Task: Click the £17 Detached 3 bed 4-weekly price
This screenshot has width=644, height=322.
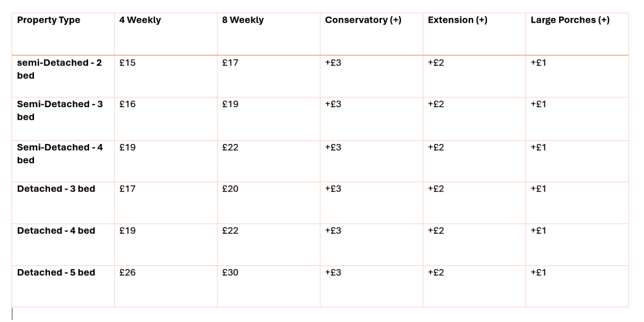Action: pyautogui.click(x=127, y=189)
